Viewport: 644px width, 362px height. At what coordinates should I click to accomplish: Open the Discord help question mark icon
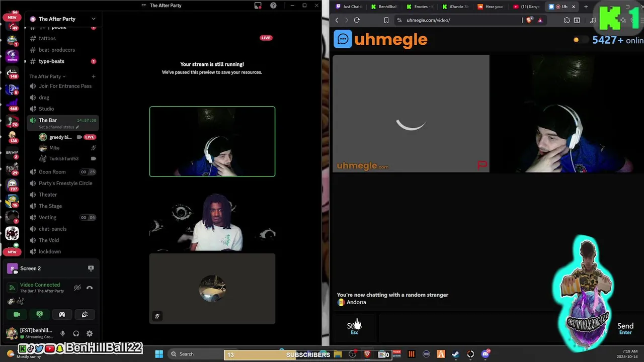[x=273, y=6]
